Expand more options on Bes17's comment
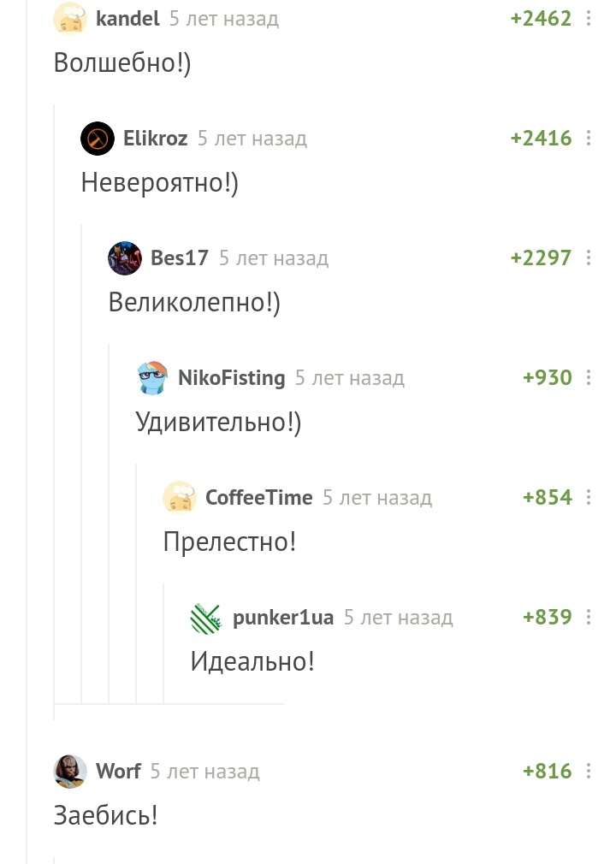 coord(589,257)
